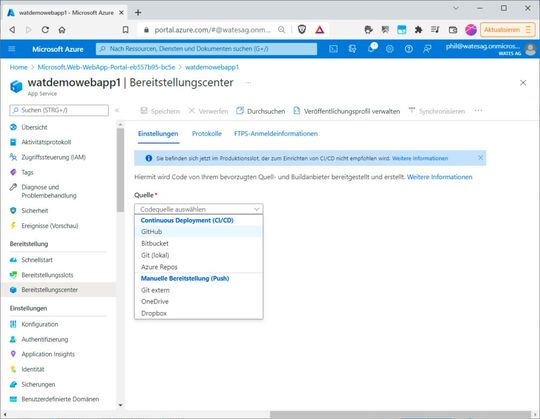Choose Bitbucket as the code source
Viewport: 540px width, 419px height.
(199, 243)
